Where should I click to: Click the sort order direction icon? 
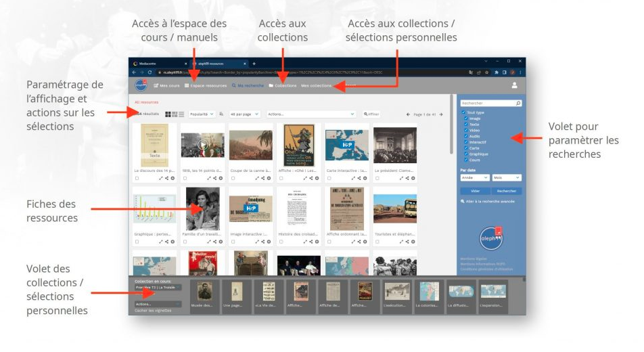tap(221, 114)
